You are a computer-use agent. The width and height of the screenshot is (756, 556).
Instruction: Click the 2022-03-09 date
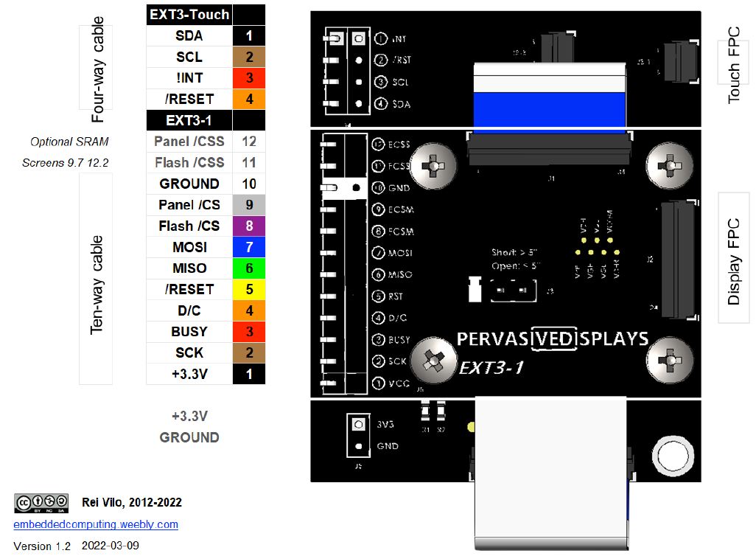click(x=111, y=546)
